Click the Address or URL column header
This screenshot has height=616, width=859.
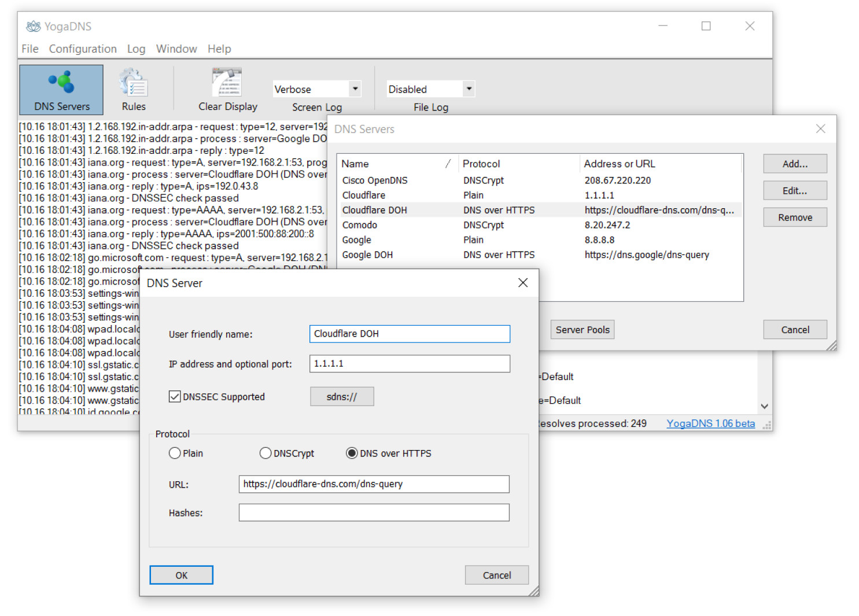pyautogui.click(x=660, y=164)
